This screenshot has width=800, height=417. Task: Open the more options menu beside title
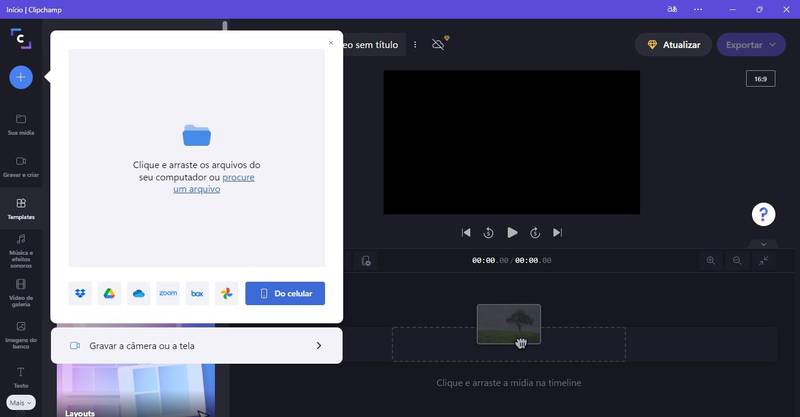point(415,45)
